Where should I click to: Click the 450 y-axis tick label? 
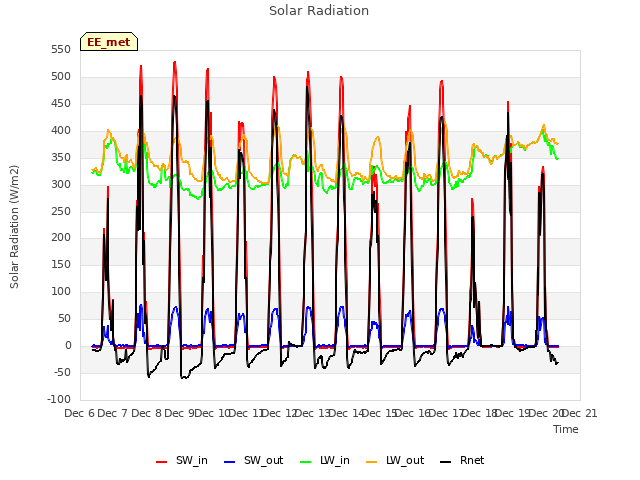(61, 104)
